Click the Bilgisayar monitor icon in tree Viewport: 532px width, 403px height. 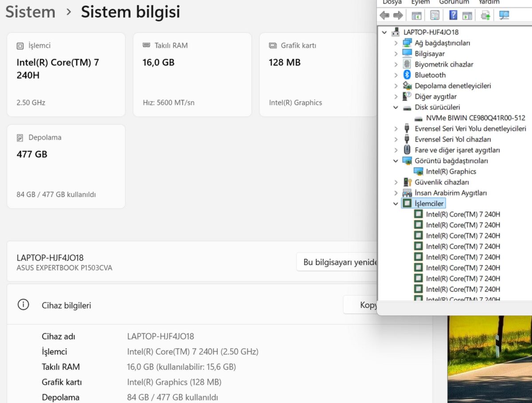(407, 54)
